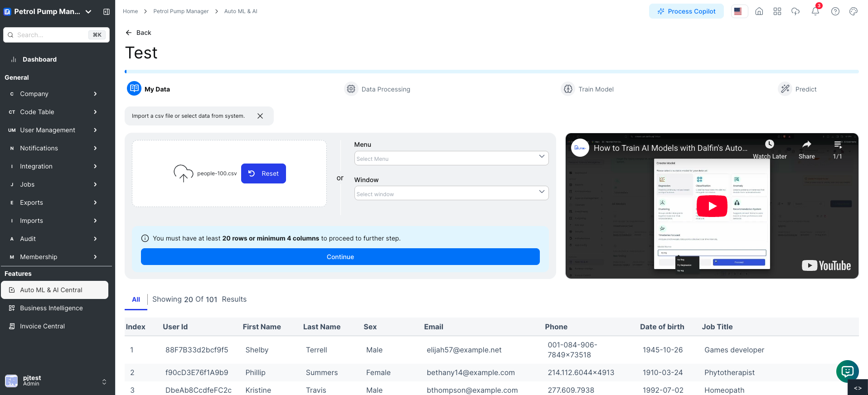The width and height of the screenshot is (868, 395).
Task: Select the My Data step
Action: (x=149, y=89)
